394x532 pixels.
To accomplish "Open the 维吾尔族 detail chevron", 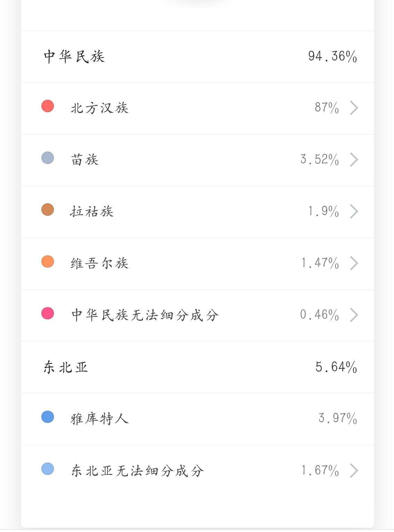I will click(x=354, y=263).
